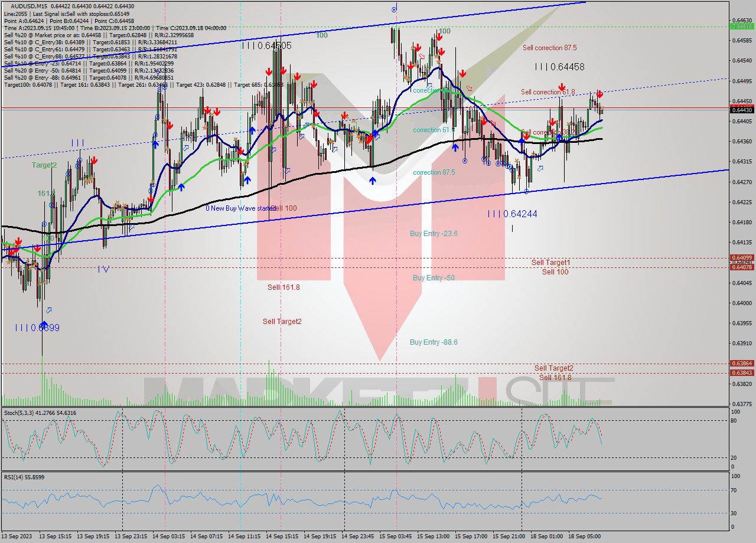
Task: Click the red 0.64099 price tag
Action: [x=742, y=258]
